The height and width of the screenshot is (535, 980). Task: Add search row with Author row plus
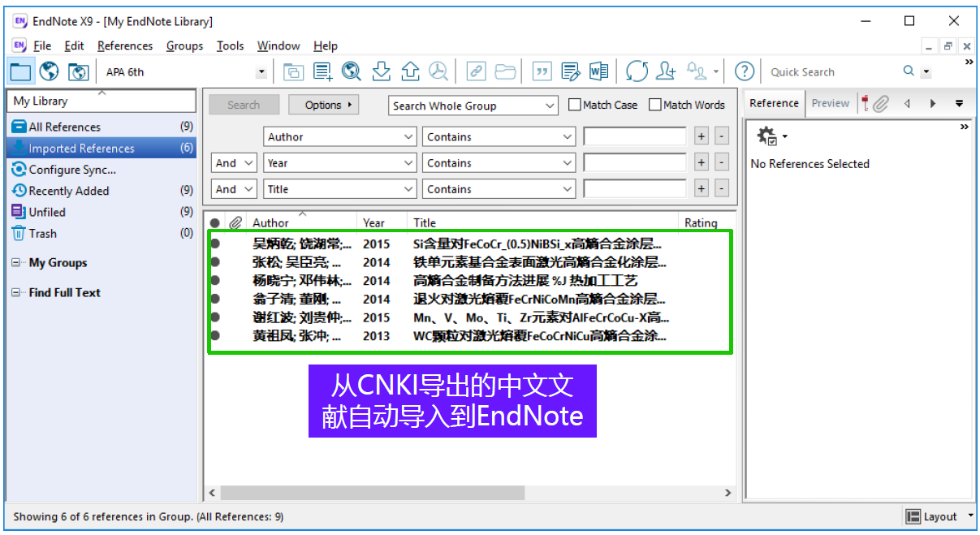[702, 137]
